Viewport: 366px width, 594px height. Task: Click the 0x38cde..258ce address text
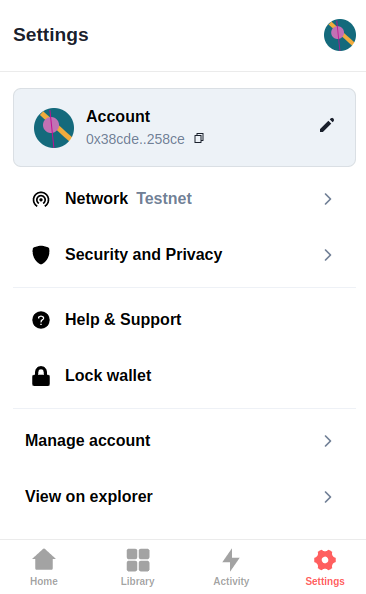[135, 139]
